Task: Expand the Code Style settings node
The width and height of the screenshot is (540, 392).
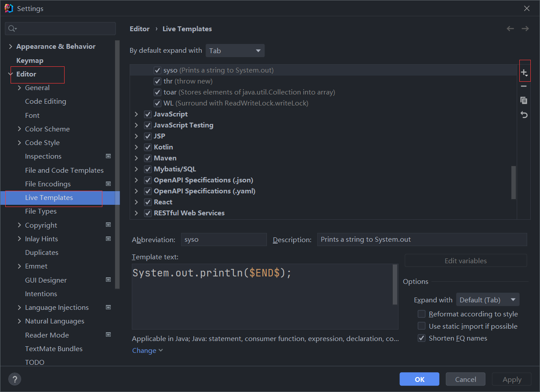Action: 19,142
